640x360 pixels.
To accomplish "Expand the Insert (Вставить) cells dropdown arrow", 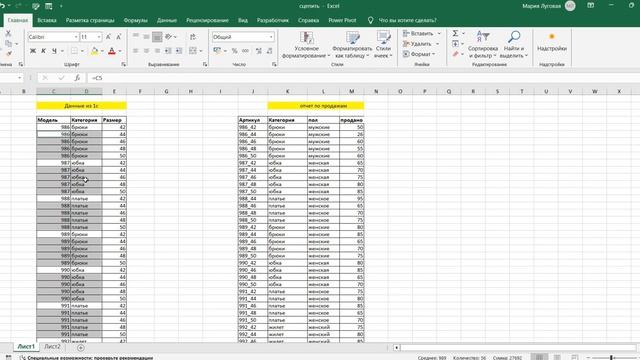I will (x=439, y=33).
